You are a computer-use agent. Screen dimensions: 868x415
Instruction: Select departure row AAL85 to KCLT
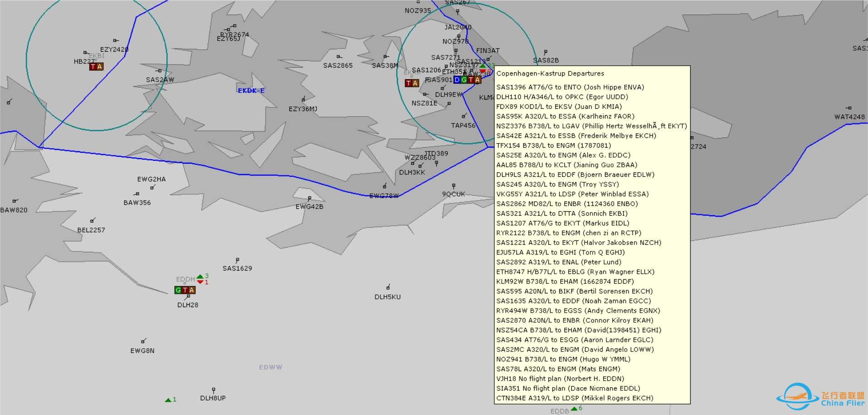point(567,165)
